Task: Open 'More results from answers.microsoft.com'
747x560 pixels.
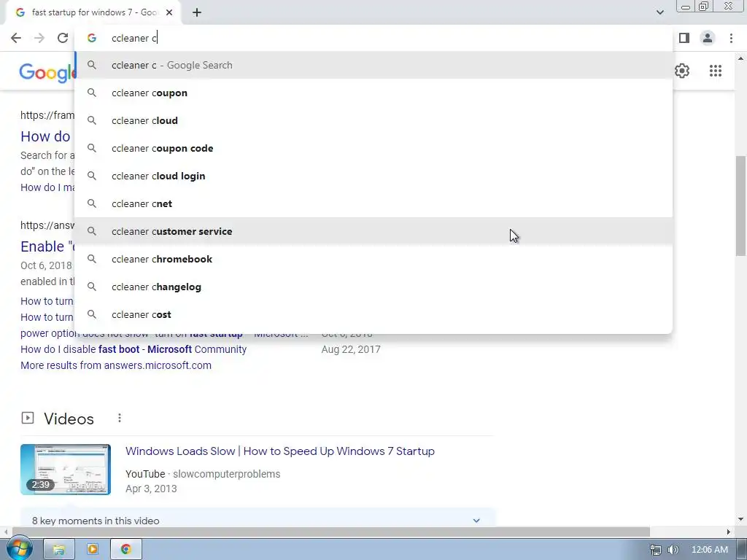Action: click(x=116, y=366)
